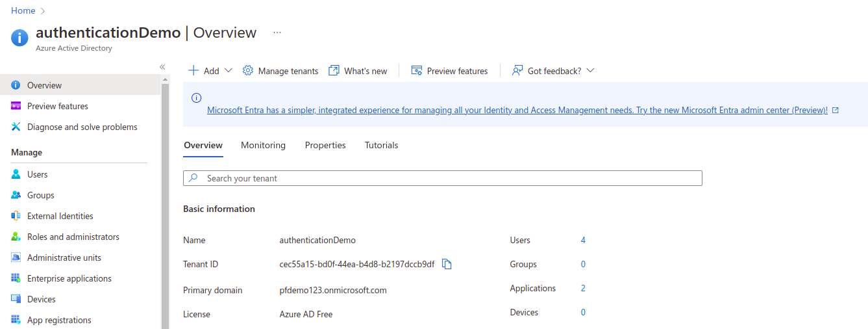Select the Tenant ID value text

click(x=357, y=264)
